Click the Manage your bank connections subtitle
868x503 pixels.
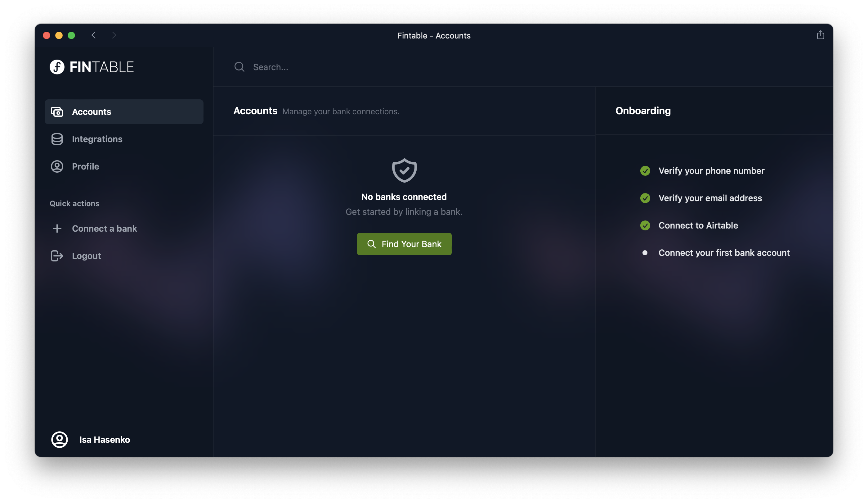(x=341, y=111)
